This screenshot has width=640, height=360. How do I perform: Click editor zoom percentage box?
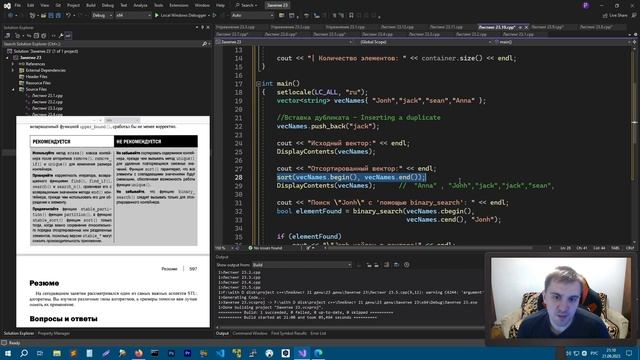click(x=223, y=248)
